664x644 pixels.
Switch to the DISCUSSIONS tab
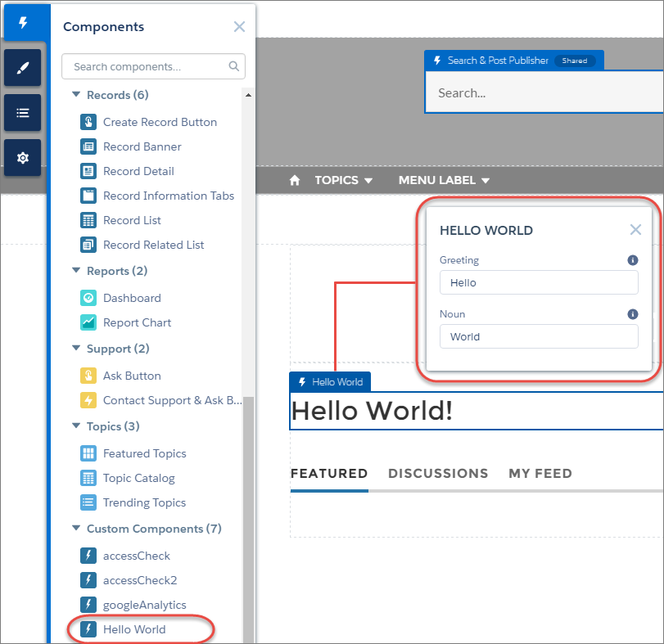[x=438, y=474]
